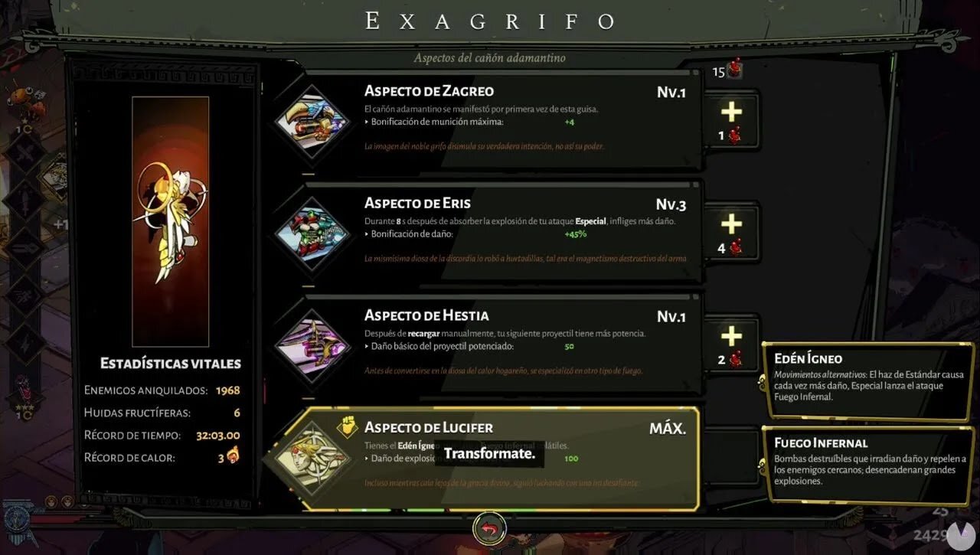Click the Transformate caption text
Screen dimensions: 980x555
click(489, 454)
